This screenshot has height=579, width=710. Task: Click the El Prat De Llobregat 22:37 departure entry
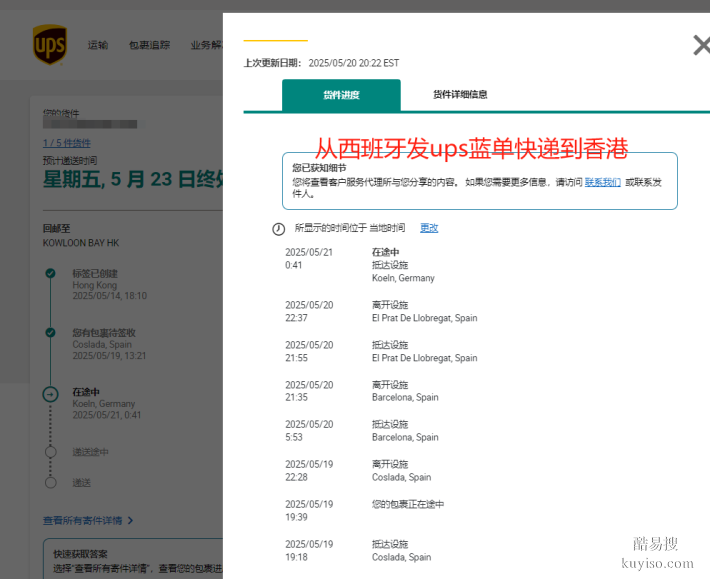(x=424, y=311)
